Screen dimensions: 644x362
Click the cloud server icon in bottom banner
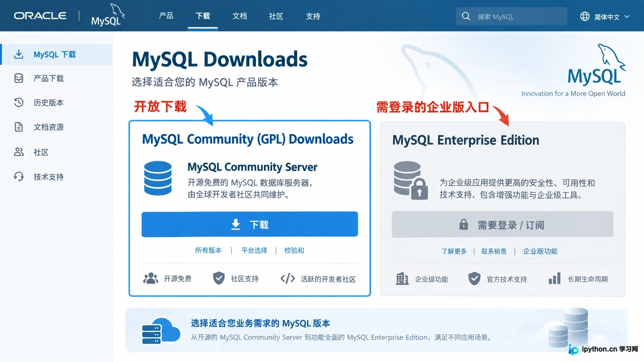(x=161, y=331)
